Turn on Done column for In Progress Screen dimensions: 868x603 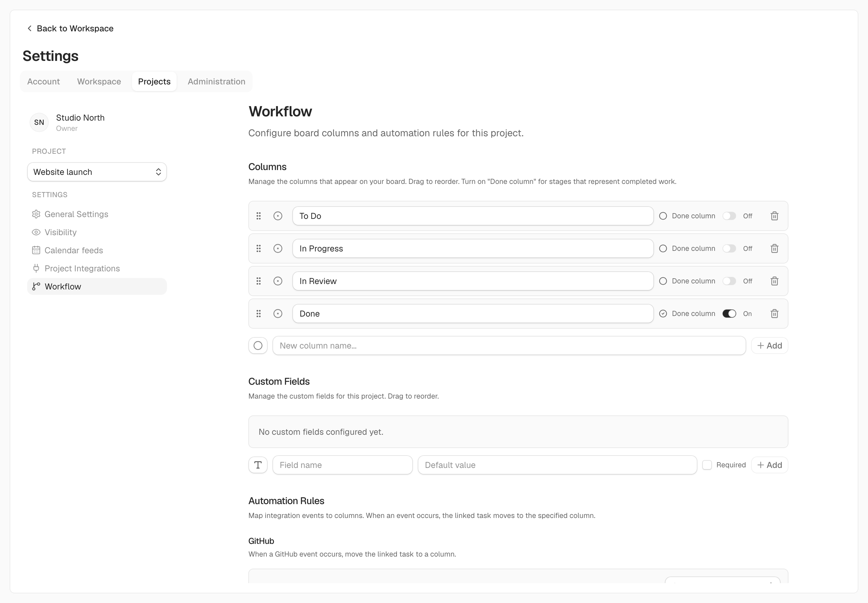[729, 248]
